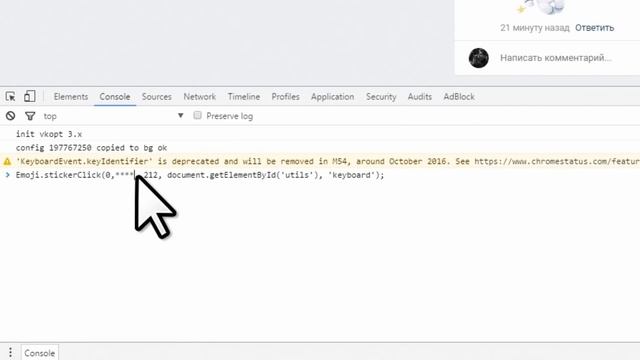Open the Application tab

[x=333, y=97]
